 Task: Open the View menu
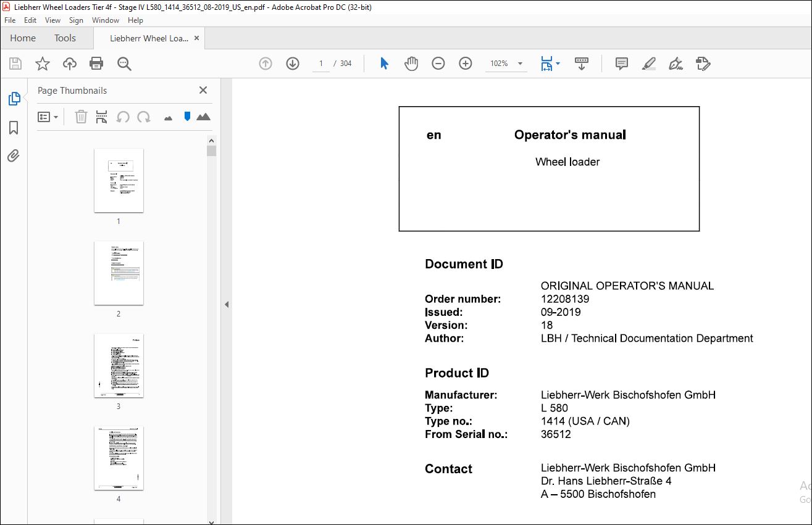pyautogui.click(x=52, y=20)
